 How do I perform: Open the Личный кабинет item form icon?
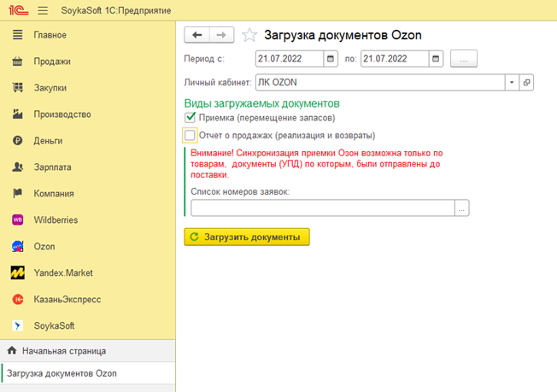[526, 82]
